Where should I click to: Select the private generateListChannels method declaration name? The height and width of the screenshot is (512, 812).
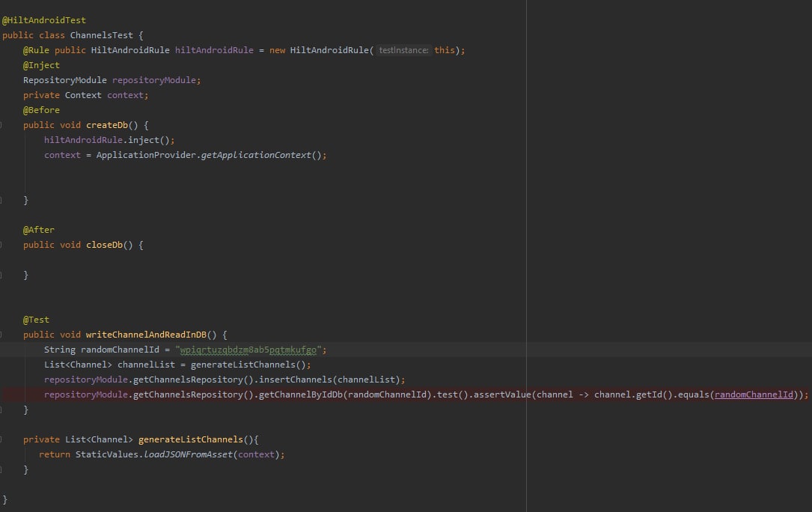click(191, 440)
